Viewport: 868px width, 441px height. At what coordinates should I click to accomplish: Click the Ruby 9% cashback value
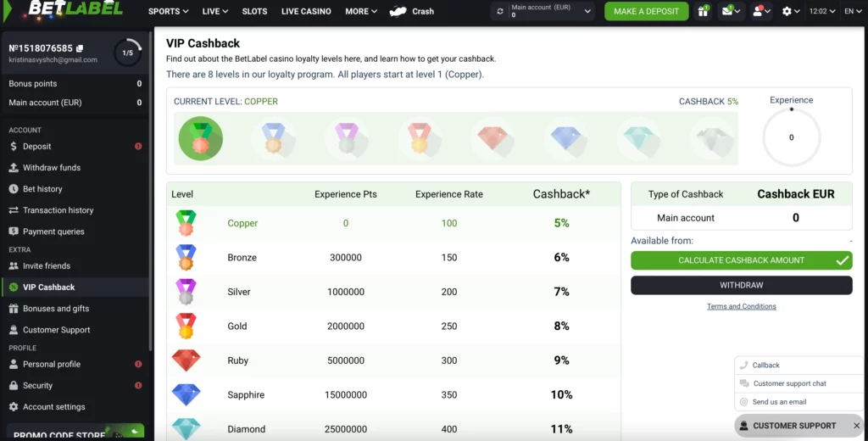pyautogui.click(x=561, y=360)
